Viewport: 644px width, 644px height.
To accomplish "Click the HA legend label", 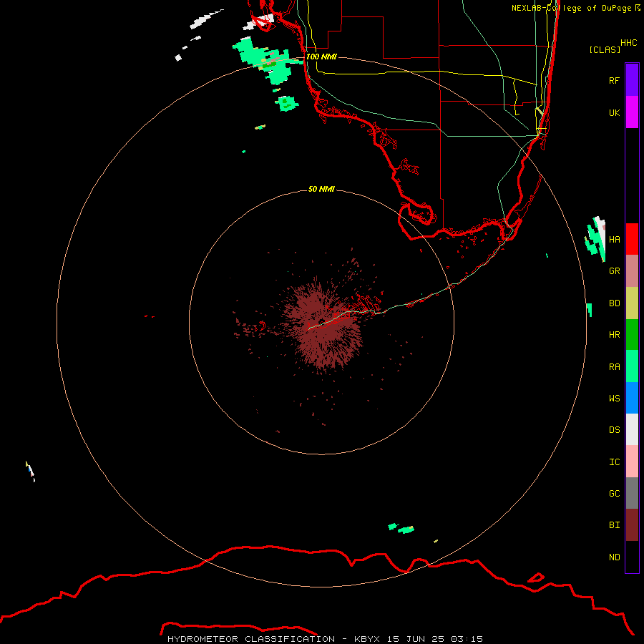I will point(614,239).
